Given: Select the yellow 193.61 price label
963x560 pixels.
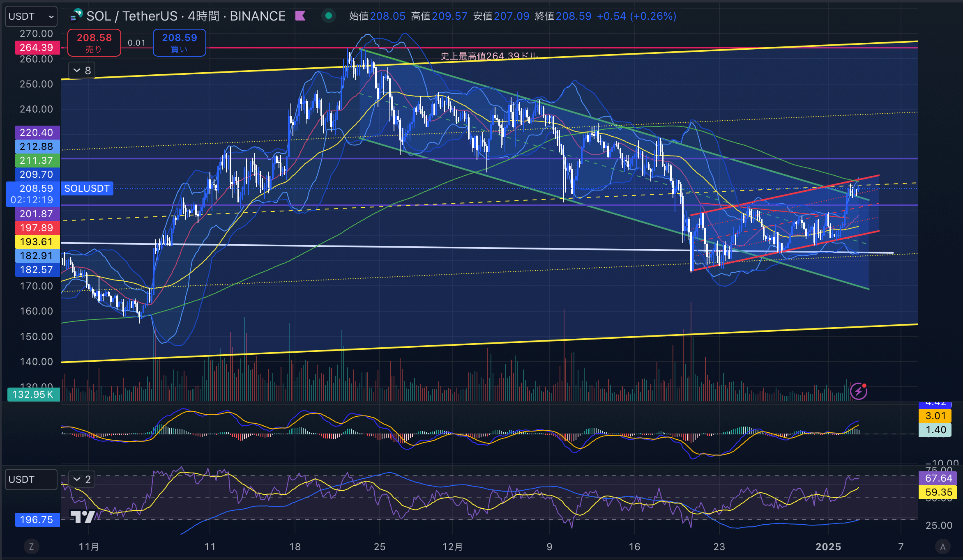Looking at the screenshot, I should click(x=37, y=242).
